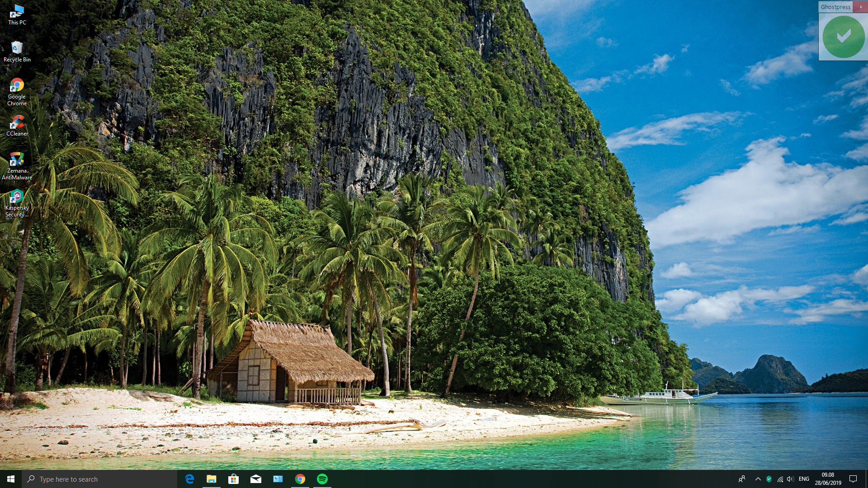Open the This PC desktop icon
This screenshot has height=488, width=868.
coord(17,14)
